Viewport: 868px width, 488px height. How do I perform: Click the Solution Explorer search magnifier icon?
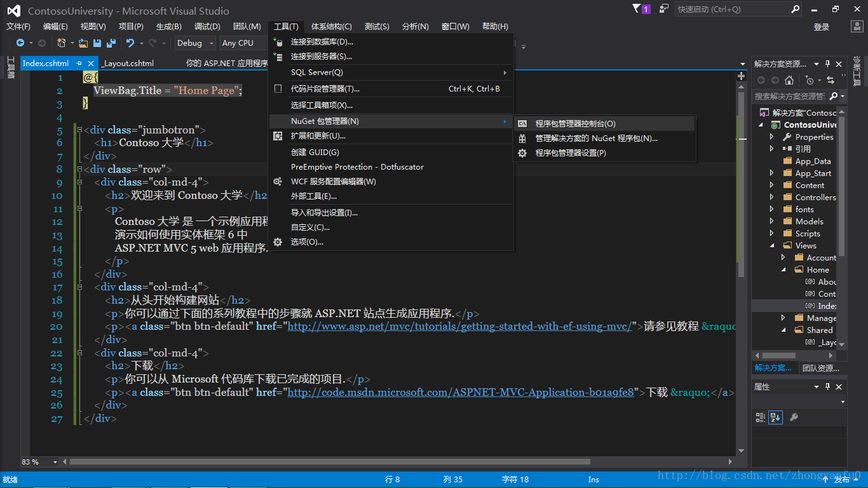[834, 96]
